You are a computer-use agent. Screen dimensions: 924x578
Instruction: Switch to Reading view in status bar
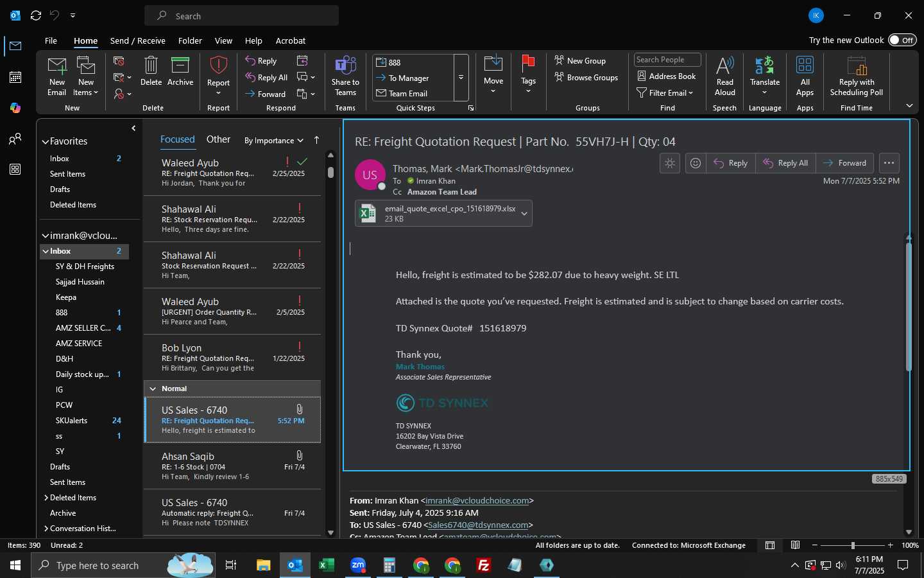(x=795, y=545)
